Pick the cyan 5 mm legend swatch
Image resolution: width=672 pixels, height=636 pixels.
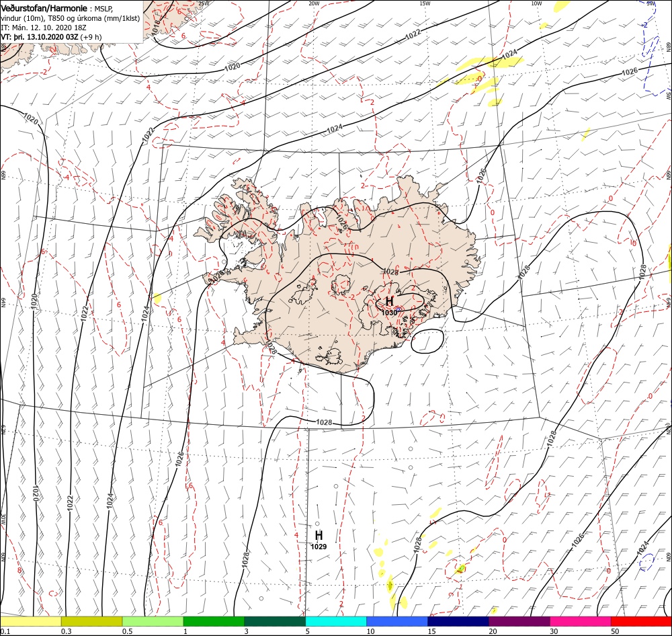tap(336, 621)
